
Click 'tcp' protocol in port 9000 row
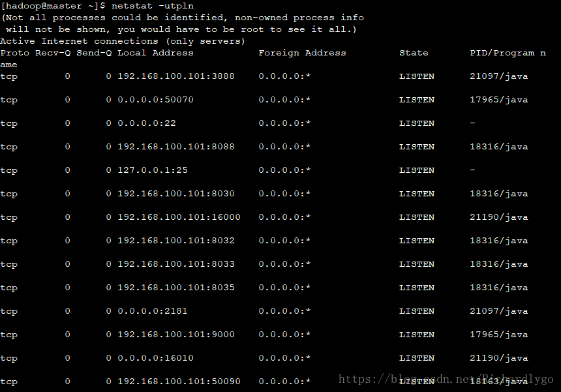click(9, 335)
